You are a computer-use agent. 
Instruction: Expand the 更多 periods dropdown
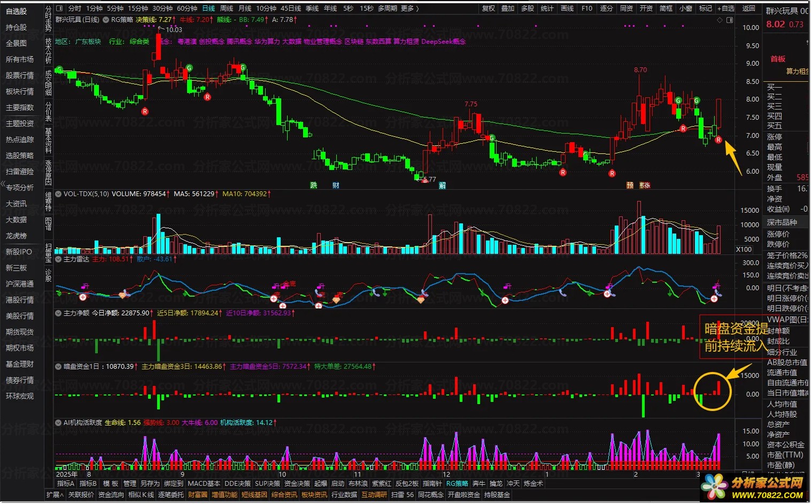[x=409, y=8]
